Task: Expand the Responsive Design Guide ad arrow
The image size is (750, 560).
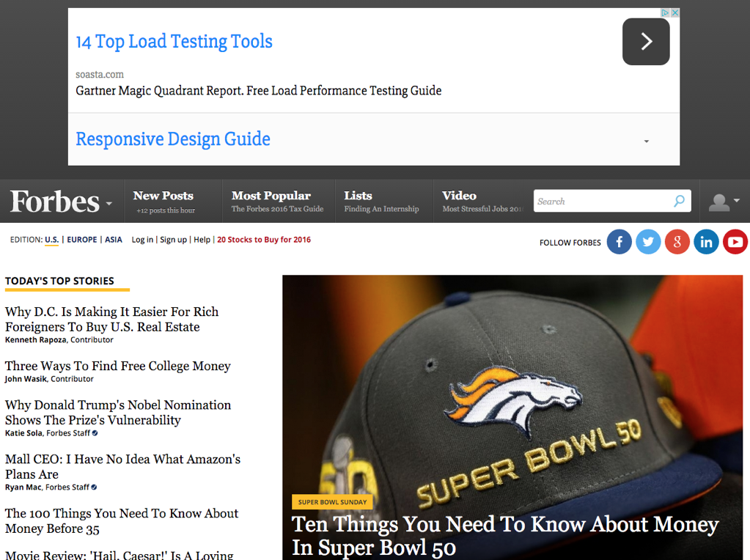Action: pyautogui.click(x=646, y=141)
